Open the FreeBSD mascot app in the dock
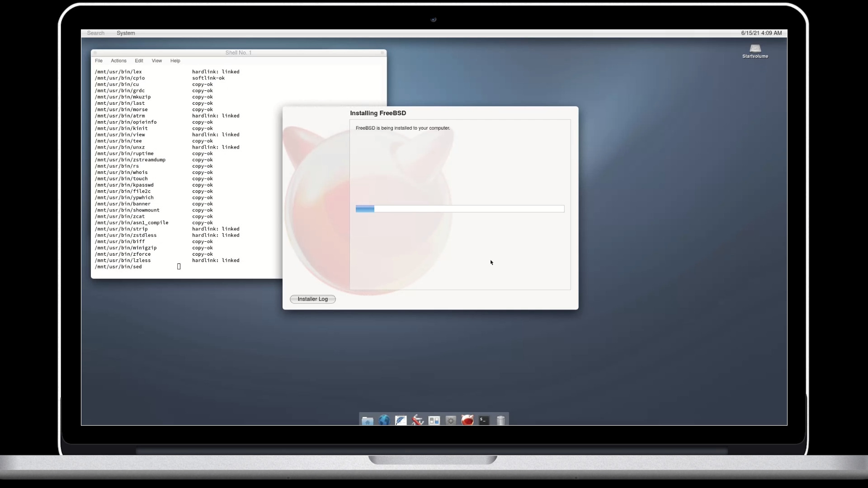Image resolution: width=868 pixels, height=488 pixels. click(467, 419)
